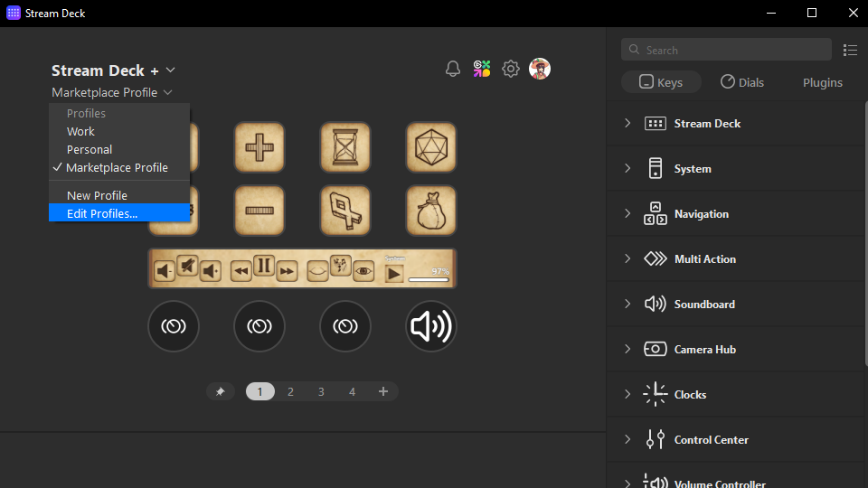Open Stream Deck settings gear

[511, 70]
